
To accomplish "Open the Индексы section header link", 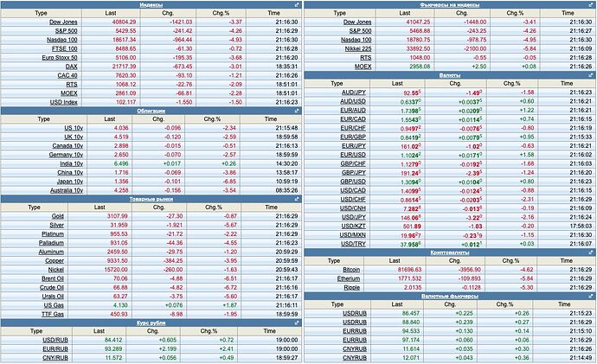I will click(151, 5).
